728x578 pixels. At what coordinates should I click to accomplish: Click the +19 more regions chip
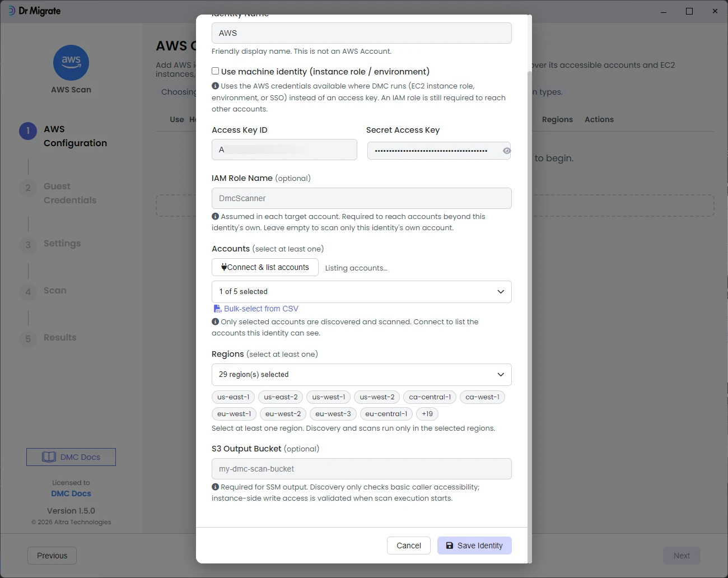click(x=427, y=414)
